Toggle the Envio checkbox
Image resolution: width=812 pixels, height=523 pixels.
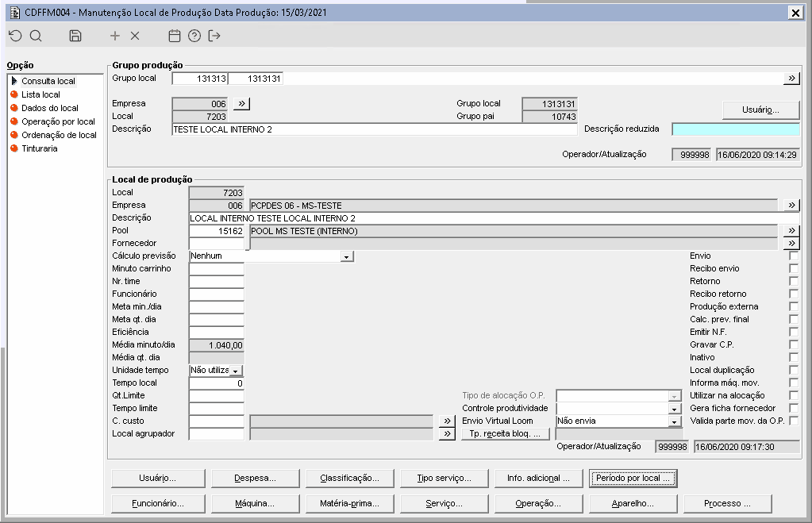pyautogui.click(x=794, y=256)
